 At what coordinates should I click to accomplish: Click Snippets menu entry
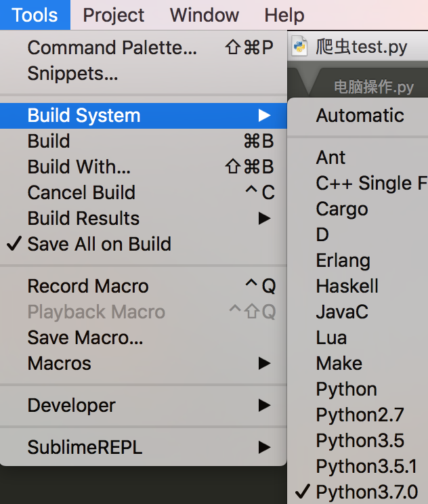(x=72, y=73)
